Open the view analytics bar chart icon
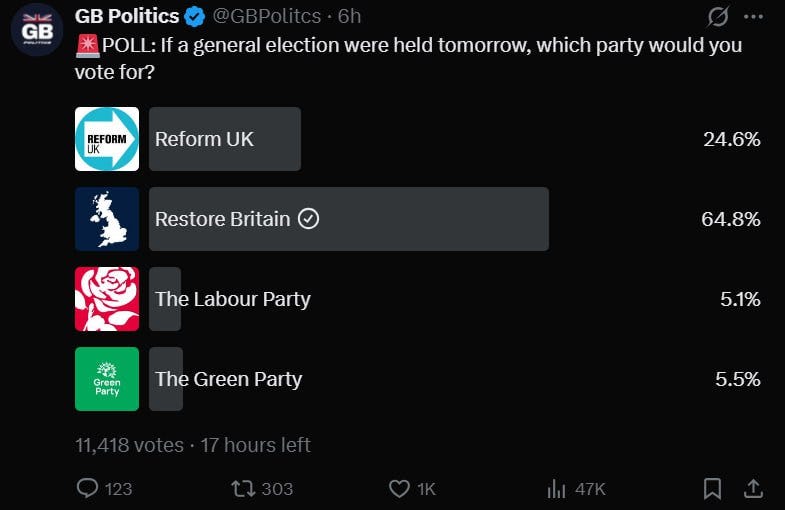Viewport: 785px width, 510px height. tap(557, 488)
